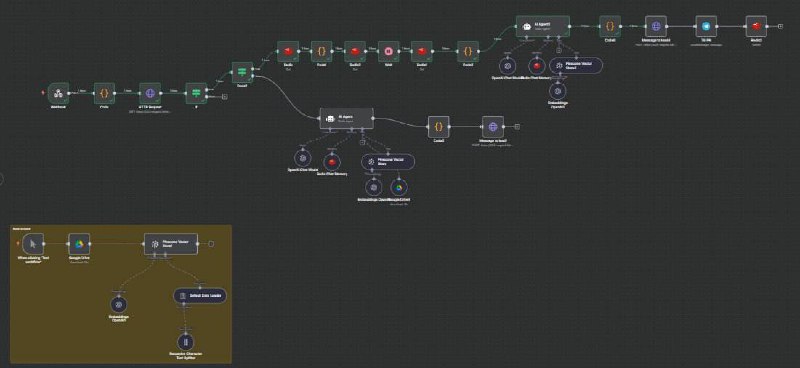The height and width of the screenshot is (368, 800).
Task: Open the Code node right after Webhook
Action: click(104, 93)
